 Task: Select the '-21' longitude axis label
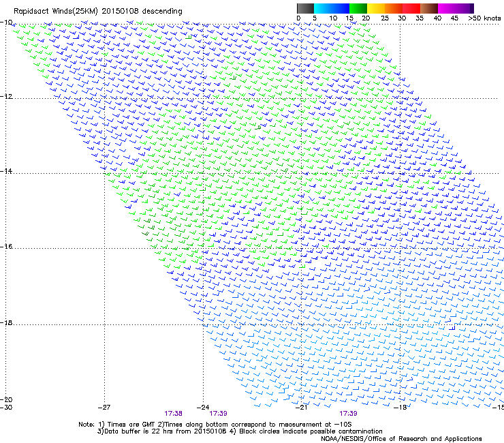301,408
